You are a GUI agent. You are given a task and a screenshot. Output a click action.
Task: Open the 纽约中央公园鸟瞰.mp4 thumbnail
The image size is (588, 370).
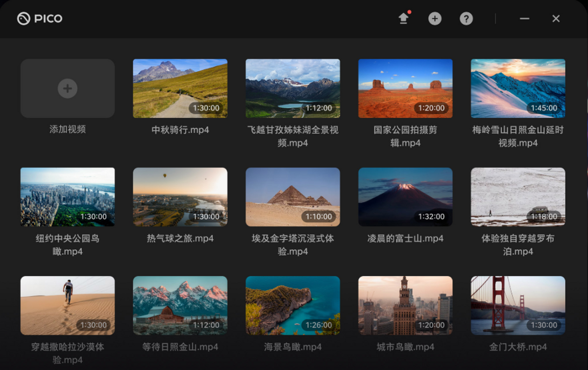[68, 197]
